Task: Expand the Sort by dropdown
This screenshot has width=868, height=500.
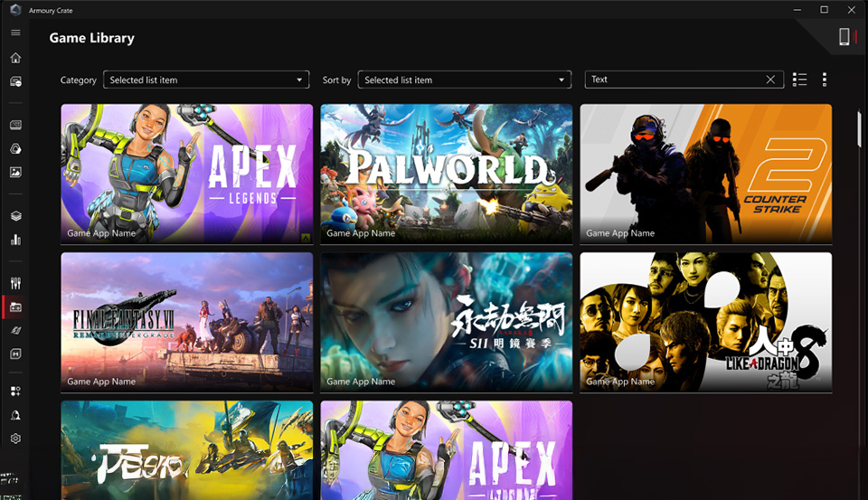Action: tap(465, 80)
